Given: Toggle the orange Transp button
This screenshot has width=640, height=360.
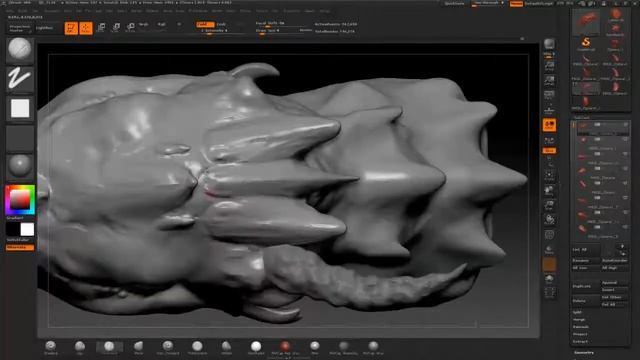Looking at the screenshot, I should pos(549,264).
